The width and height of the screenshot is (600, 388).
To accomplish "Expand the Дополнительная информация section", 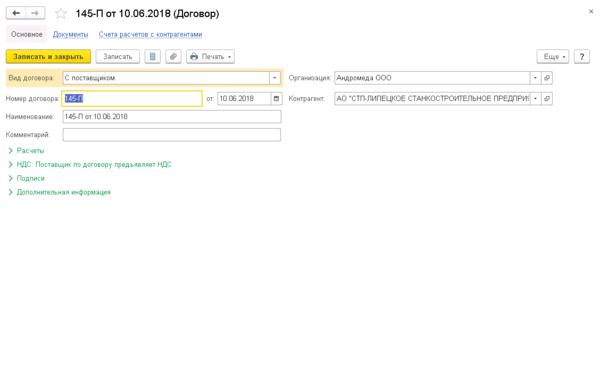I will [x=59, y=192].
